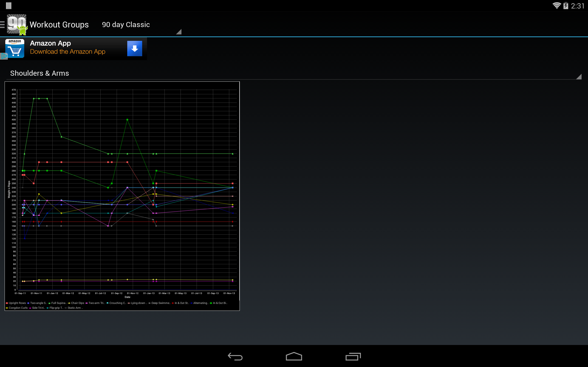Open the recent apps overview icon
The image size is (588, 367).
(353, 356)
